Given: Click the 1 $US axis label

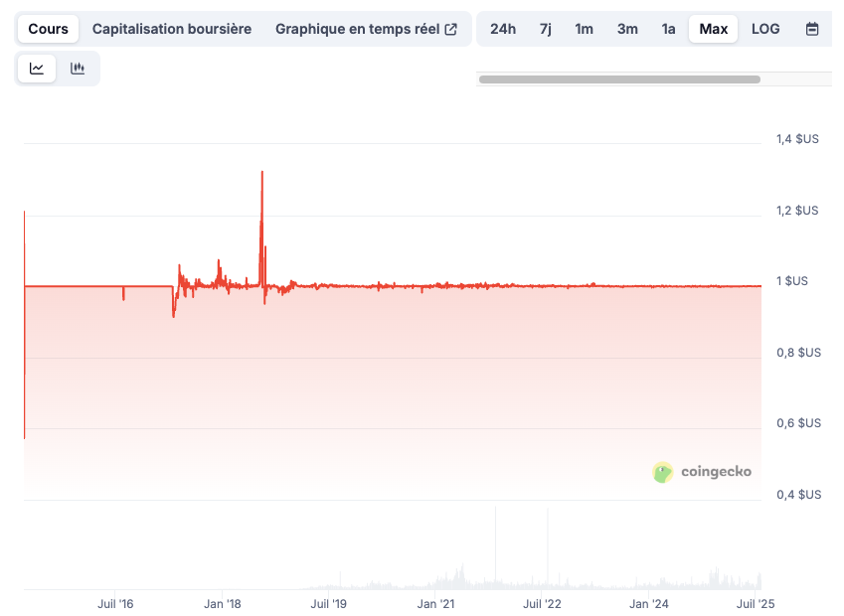Looking at the screenshot, I should click(x=791, y=281).
